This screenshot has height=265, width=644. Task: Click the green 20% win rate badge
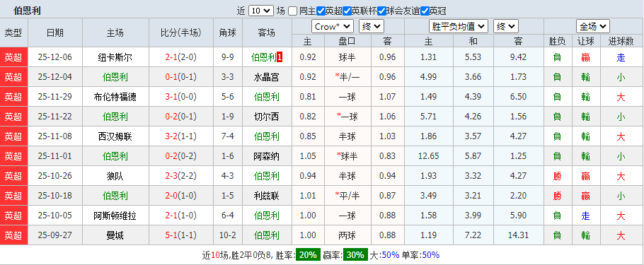coord(308,255)
